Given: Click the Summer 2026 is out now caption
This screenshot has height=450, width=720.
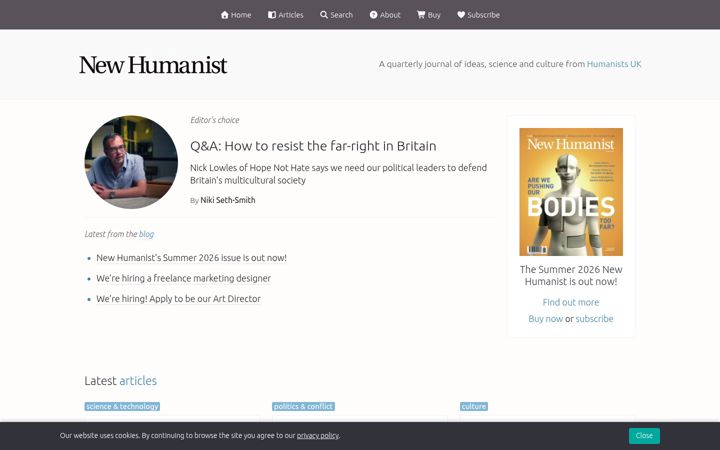Looking at the screenshot, I should 571,276.
